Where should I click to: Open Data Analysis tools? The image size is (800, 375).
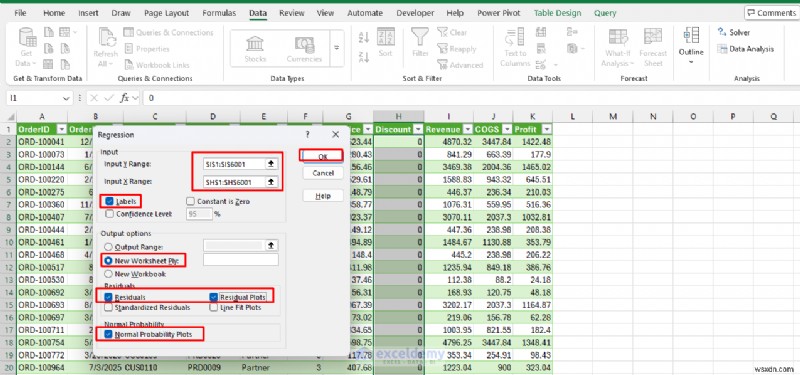[745, 49]
